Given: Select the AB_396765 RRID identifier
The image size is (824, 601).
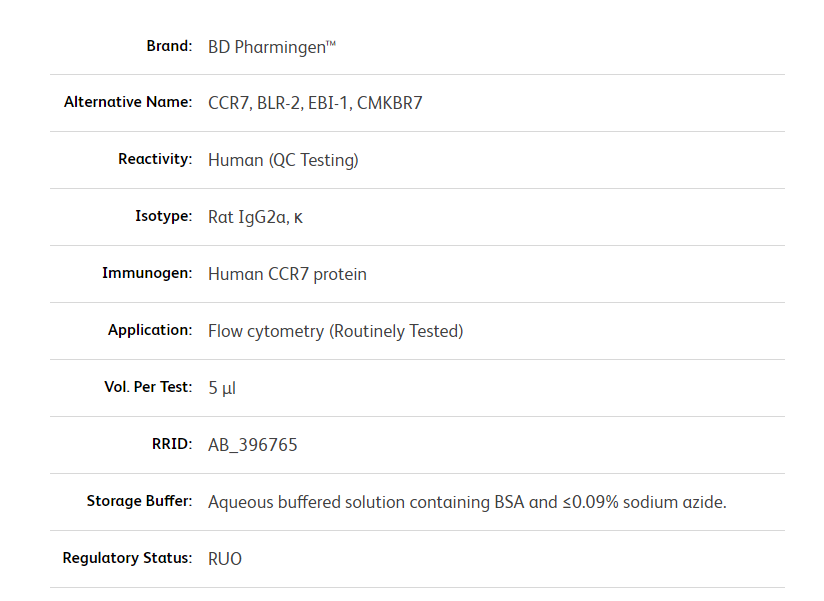Looking at the screenshot, I should [x=253, y=445].
